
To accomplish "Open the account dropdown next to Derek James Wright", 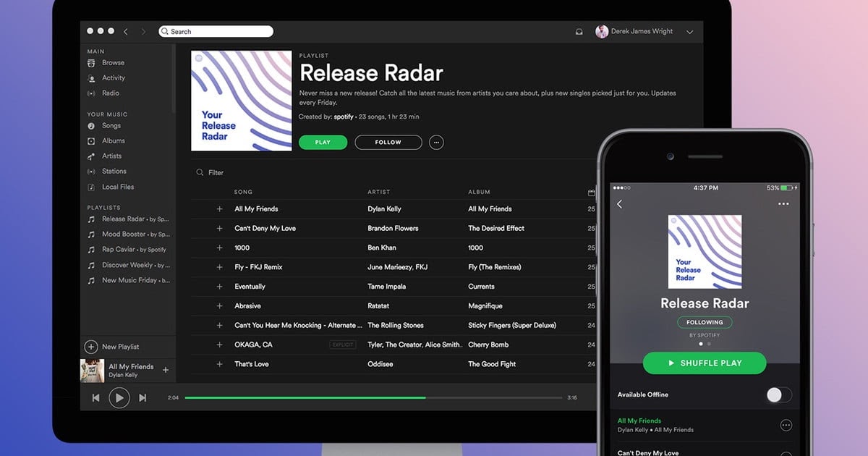I will click(689, 32).
